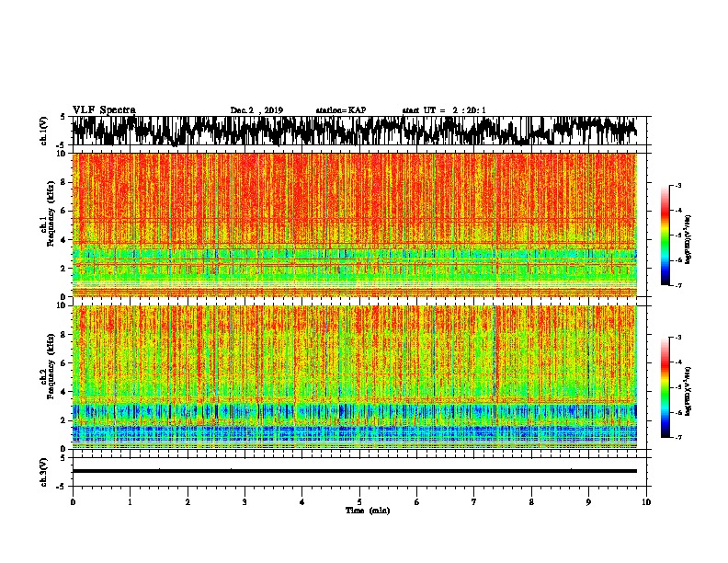Click time axis tick label "3"
This screenshot has height=563, width=728.
tap(245, 502)
